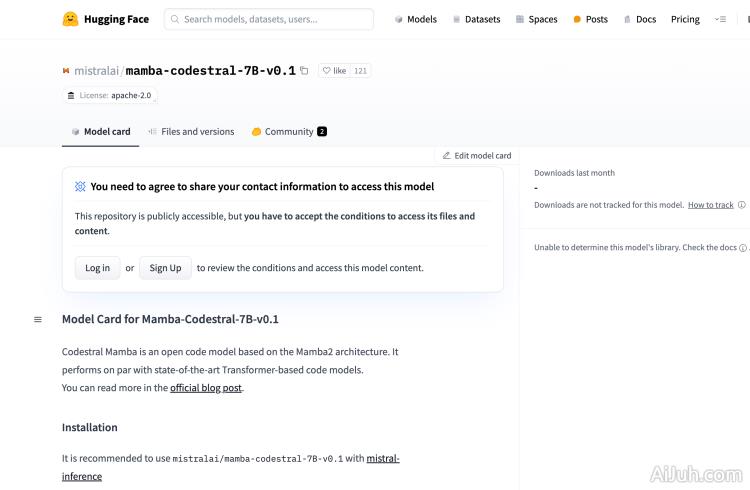Copy model name with the copy icon
Image resolution: width=750 pixels, height=490 pixels.
click(304, 71)
